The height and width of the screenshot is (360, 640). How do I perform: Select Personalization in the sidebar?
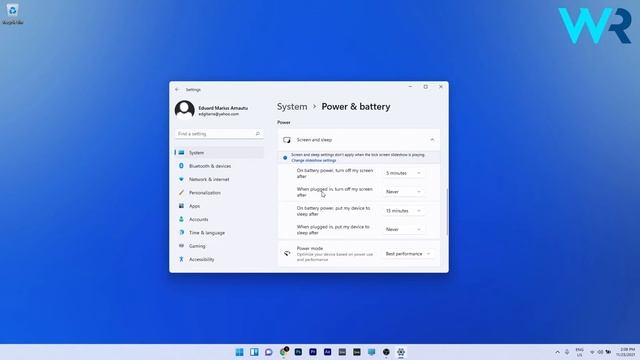(x=219, y=193)
